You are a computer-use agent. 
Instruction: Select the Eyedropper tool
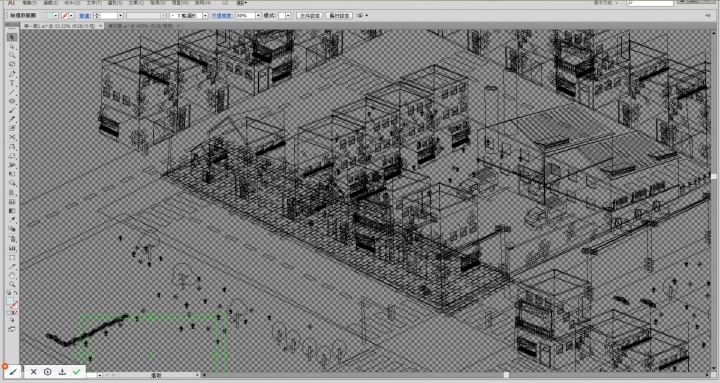pyautogui.click(x=12, y=220)
